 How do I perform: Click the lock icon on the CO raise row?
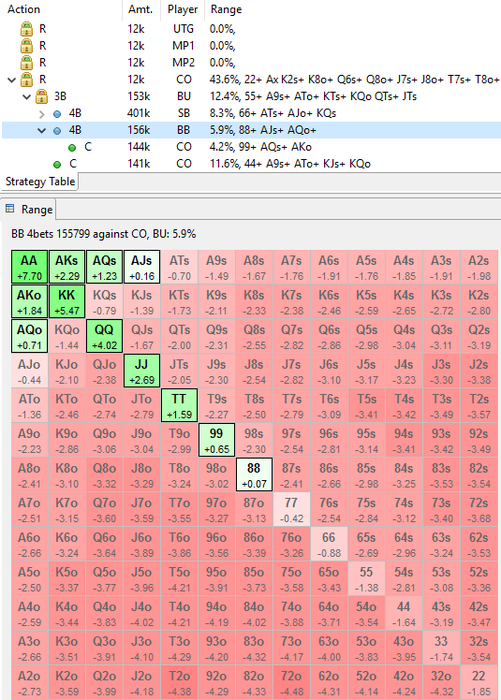tap(26, 79)
